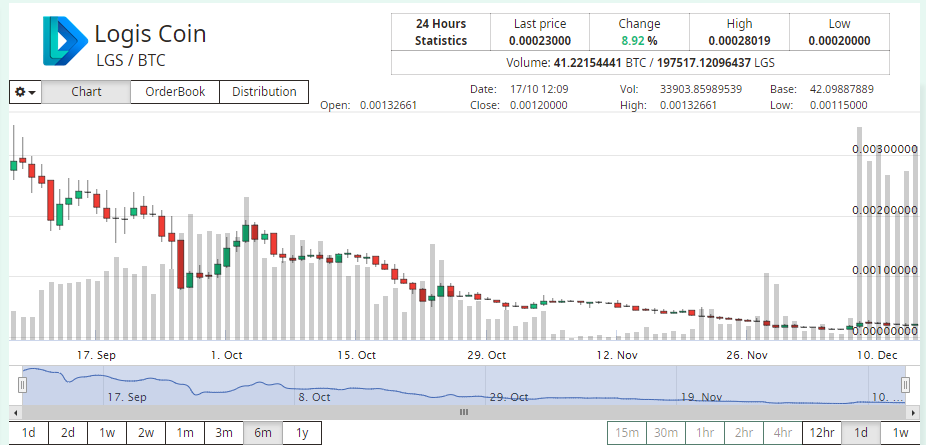Click the navigator's right scroll arrow
This screenshot has height=445, width=926.
tap(911, 411)
